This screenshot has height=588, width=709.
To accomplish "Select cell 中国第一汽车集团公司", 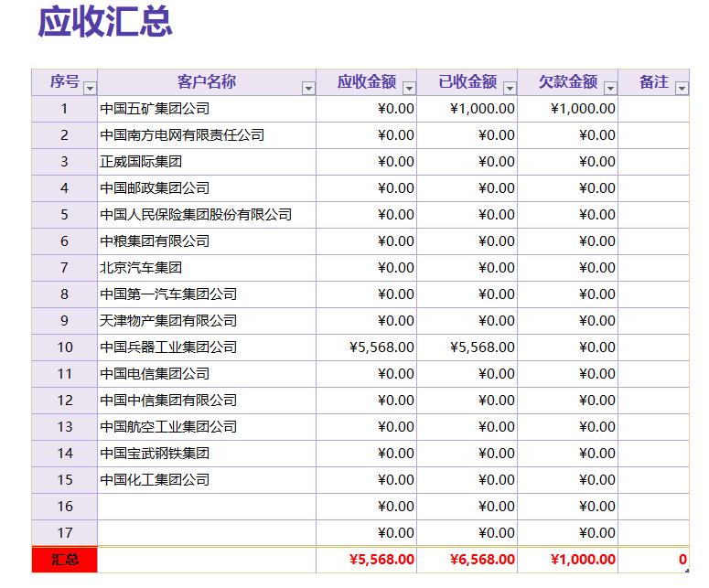I will 207,294.
